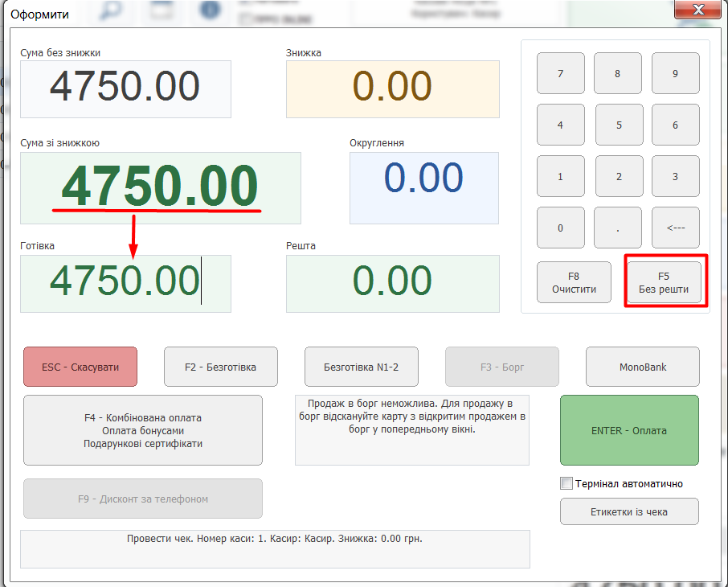Click the 'Провести чек. Номер каси: 1' status text

[275, 539]
